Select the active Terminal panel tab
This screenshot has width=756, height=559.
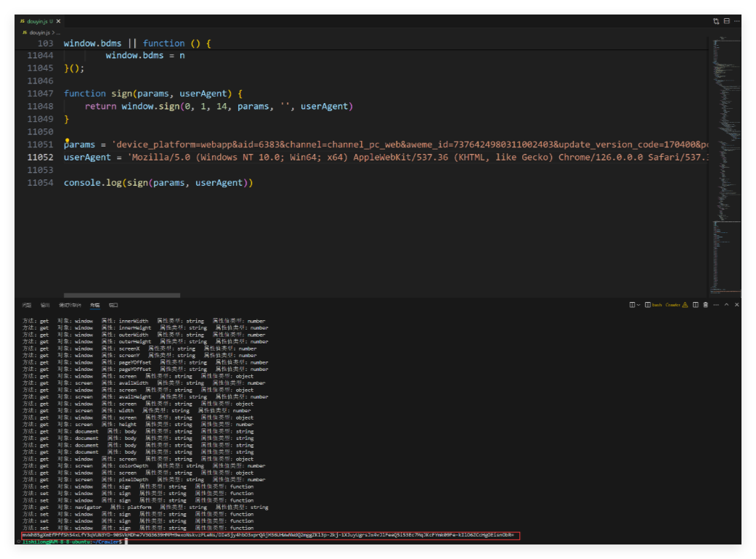pyautogui.click(x=95, y=305)
